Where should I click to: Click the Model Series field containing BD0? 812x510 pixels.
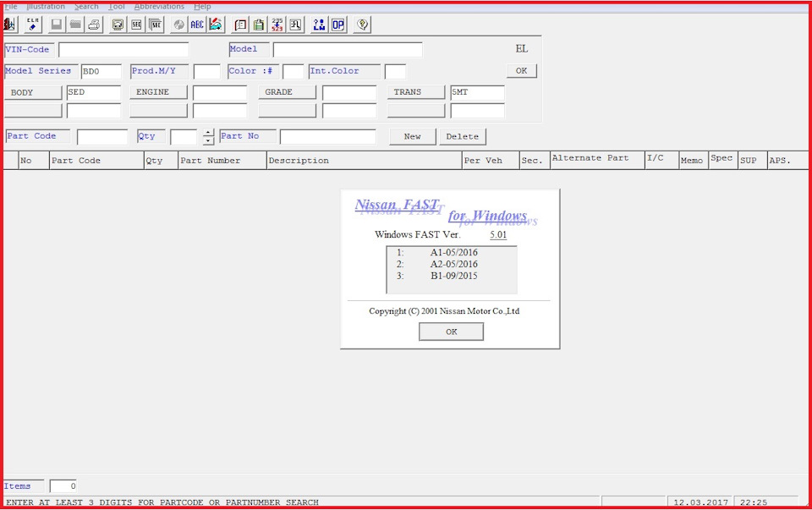[x=101, y=71]
